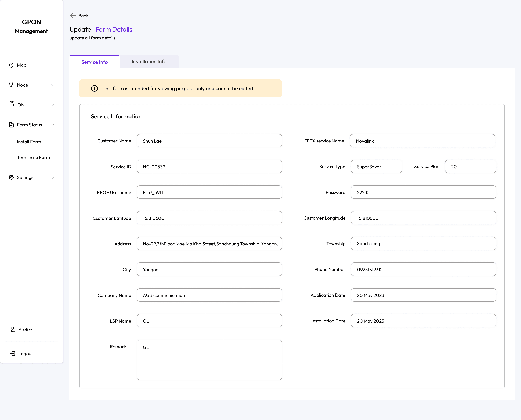Select the Service Info tab

[x=94, y=62]
